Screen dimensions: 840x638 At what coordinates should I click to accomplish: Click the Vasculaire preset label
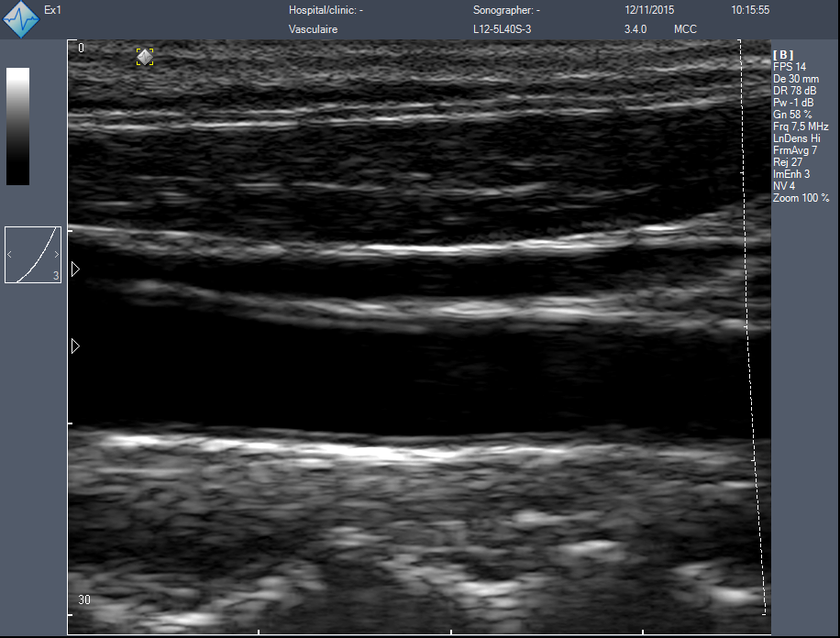click(x=312, y=29)
